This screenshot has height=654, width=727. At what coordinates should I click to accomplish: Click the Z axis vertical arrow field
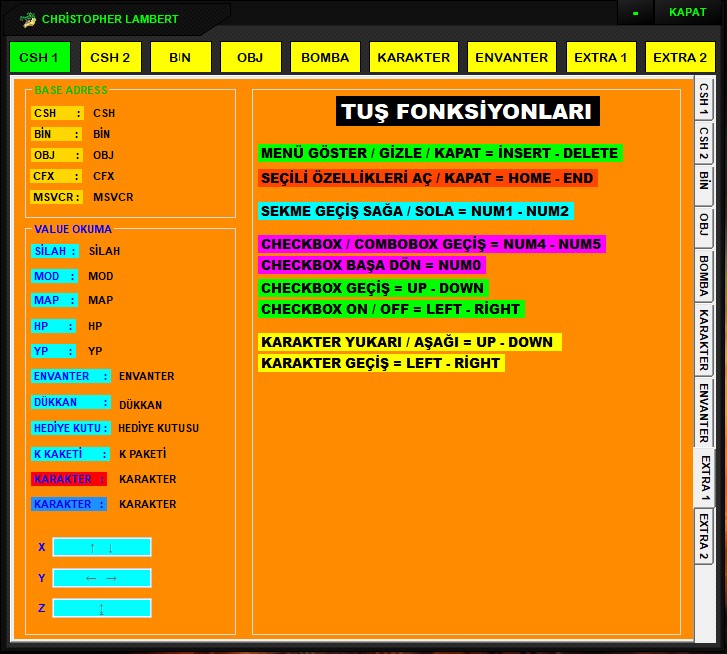(x=102, y=608)
